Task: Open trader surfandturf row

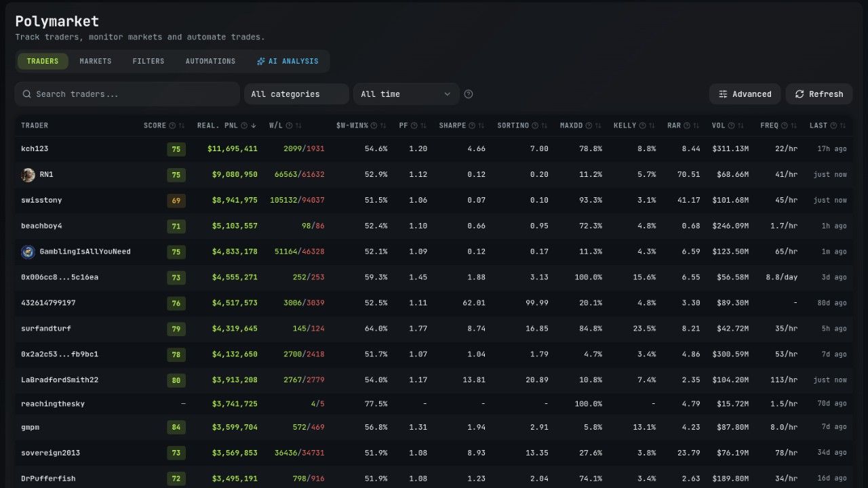Action: 434,329
